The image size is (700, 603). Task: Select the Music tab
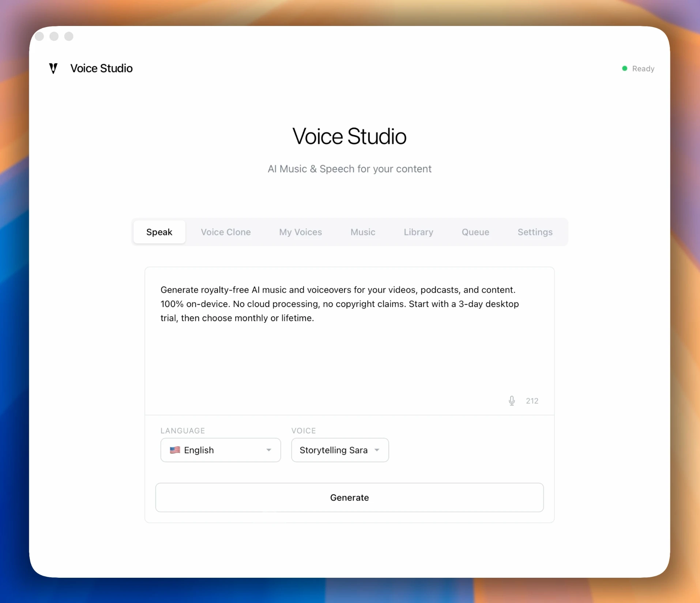pyautogui.click(x=362, y=232)
